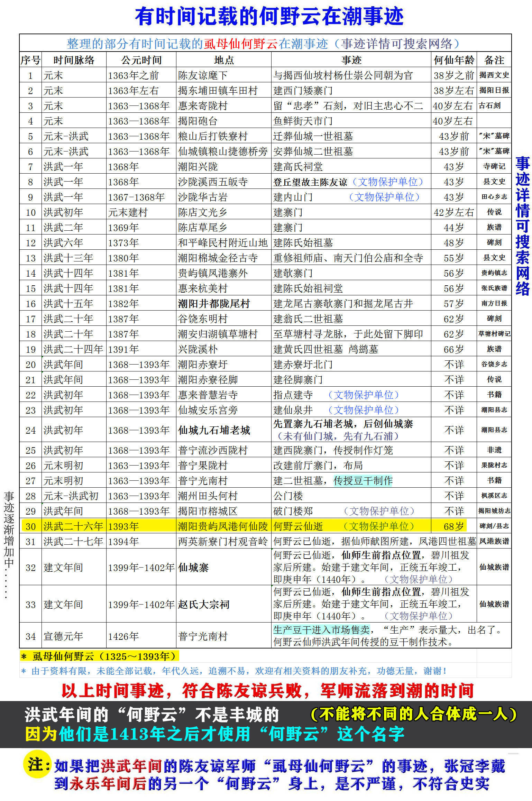Select cell 潮阳赤寮径脚
This screenshot has width=532, height=801.
[224, 379]
